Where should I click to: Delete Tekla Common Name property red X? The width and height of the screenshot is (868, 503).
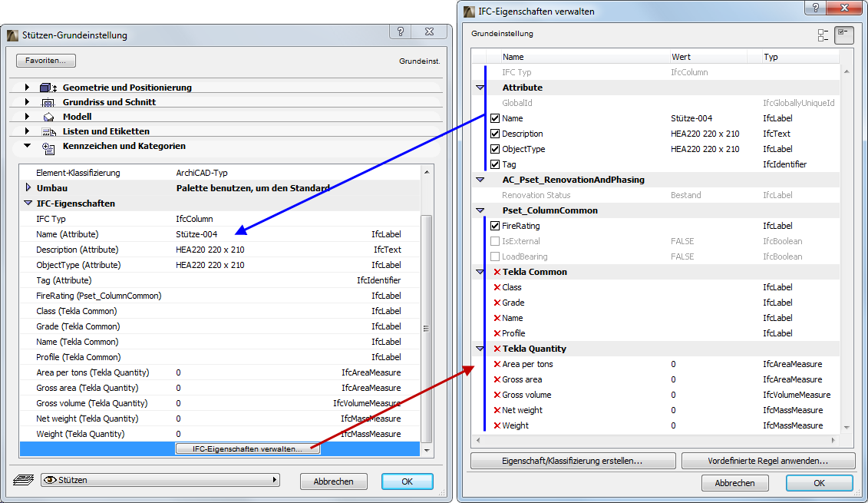click(x=497, y=318)
